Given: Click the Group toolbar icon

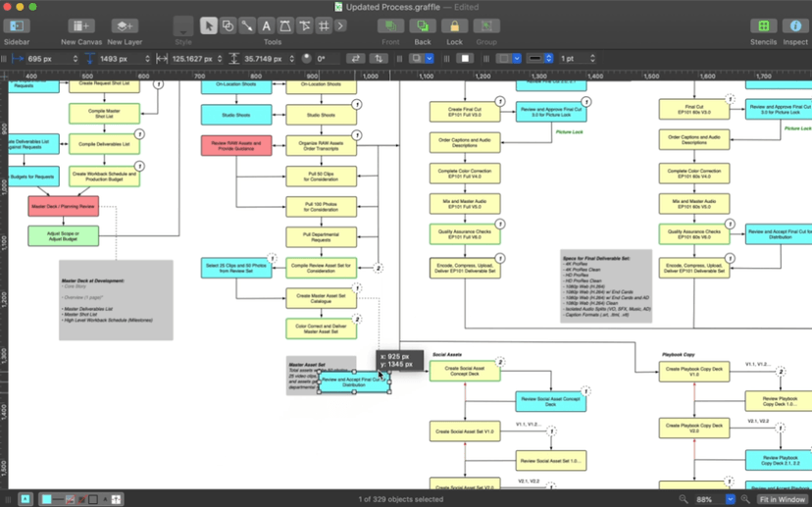Looking at the screenshot, I should click(x=486, y=25).
